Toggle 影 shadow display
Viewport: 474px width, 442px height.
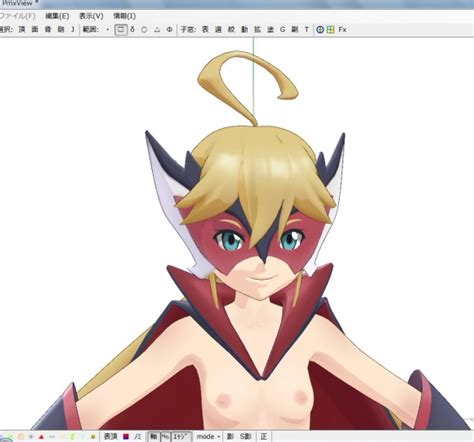pyautogui.click(x=230, y=437)
